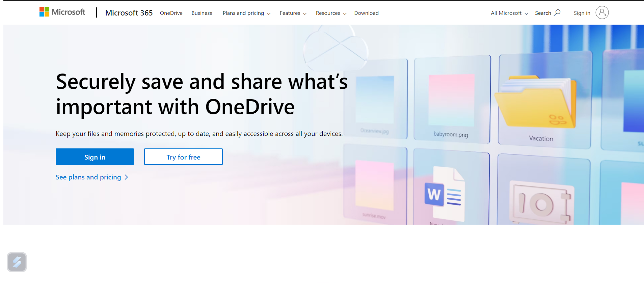Viewport: 644px width, 283px height.
Task: Expand the All Microsoft dropdown
Action: click(x=509, y=13)
